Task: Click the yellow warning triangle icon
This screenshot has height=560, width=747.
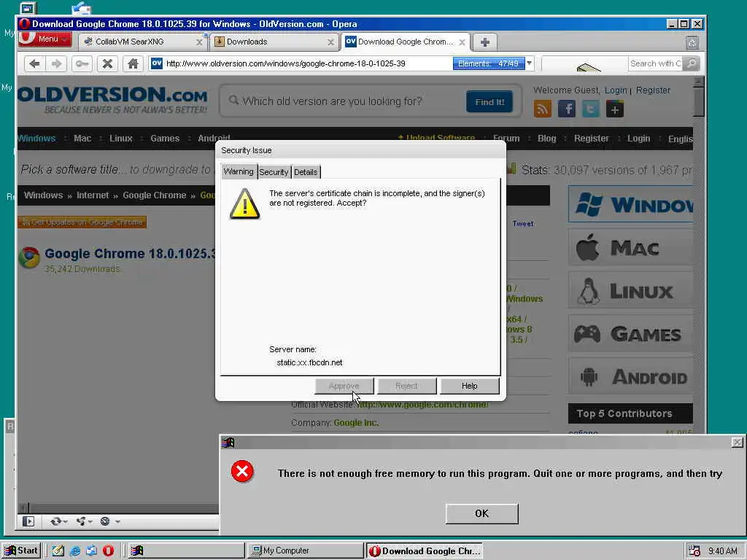Action: [x=245, y=204]
